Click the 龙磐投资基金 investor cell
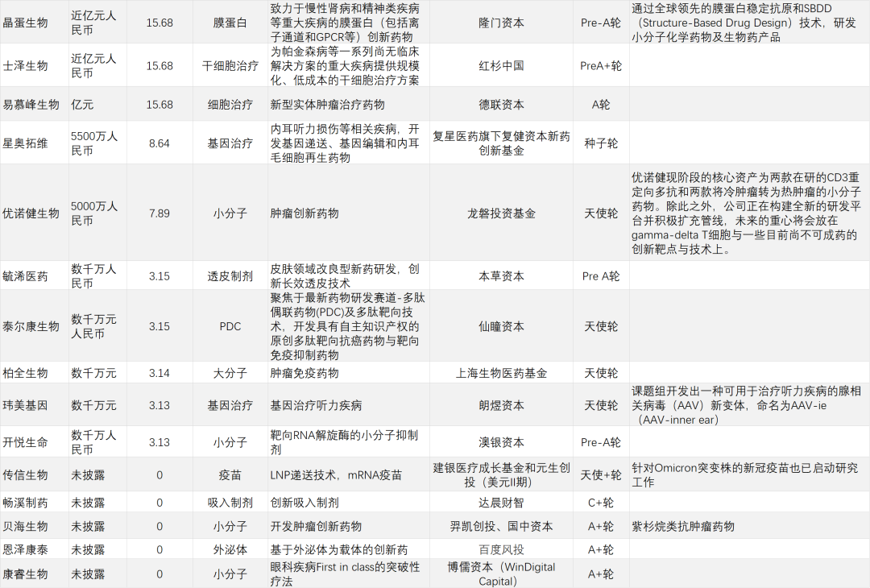 tap(501, 213)
